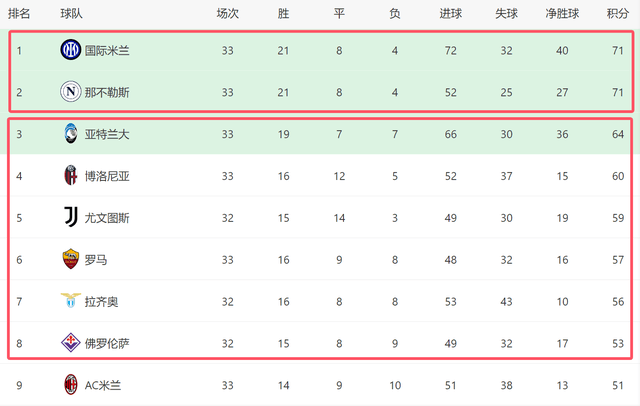This screenshot has width=640, height=406.
Task: Click the Fiorentina club crest
Action: pyautogui.click(x=70, y=343)
